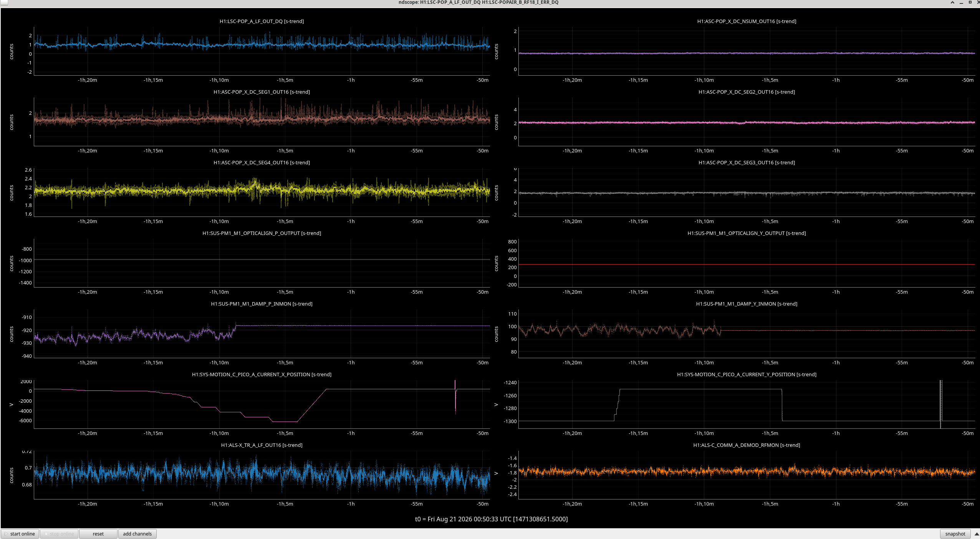The image size is (980, 539).
Task: Click the H1:SUS-PM1_M1_DAMP_Y_INMON plot title
Action: (747, 304)
